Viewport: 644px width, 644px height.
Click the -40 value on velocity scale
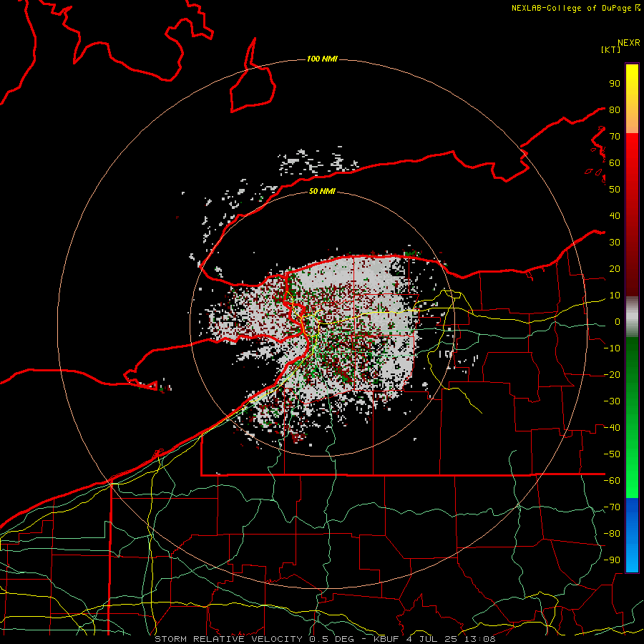612,428
